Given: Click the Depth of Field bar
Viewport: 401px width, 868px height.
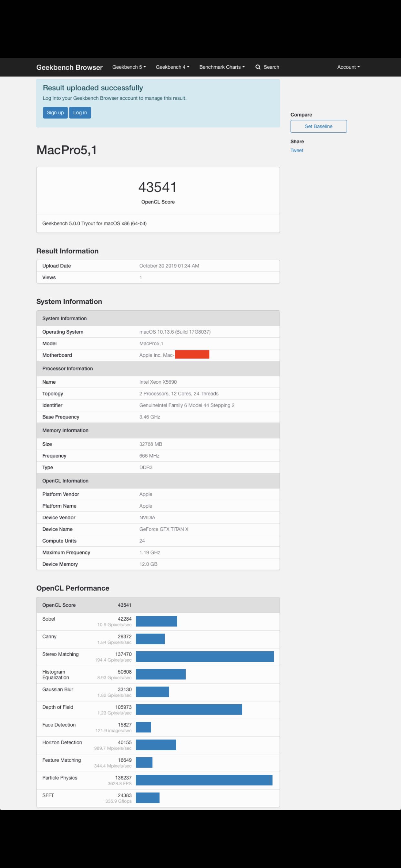Looking at the screenshot, I should click(189, 709).
